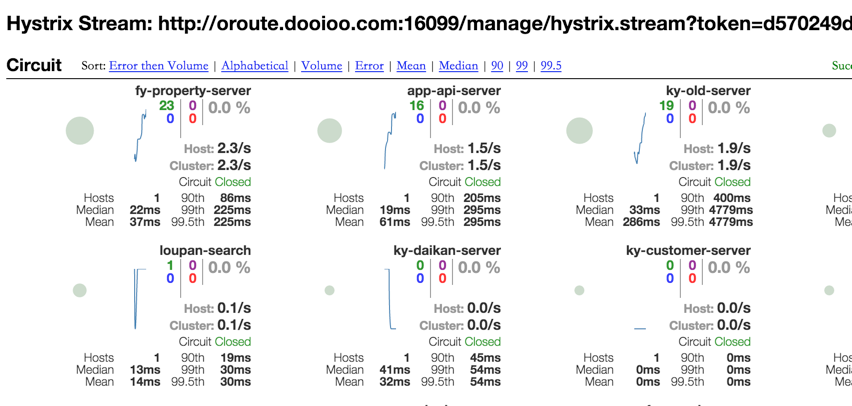Click app-api-server Mean value 61ms
Image resolution: width=852 pixels, height=406 pixels.
(x=395, y=222)
